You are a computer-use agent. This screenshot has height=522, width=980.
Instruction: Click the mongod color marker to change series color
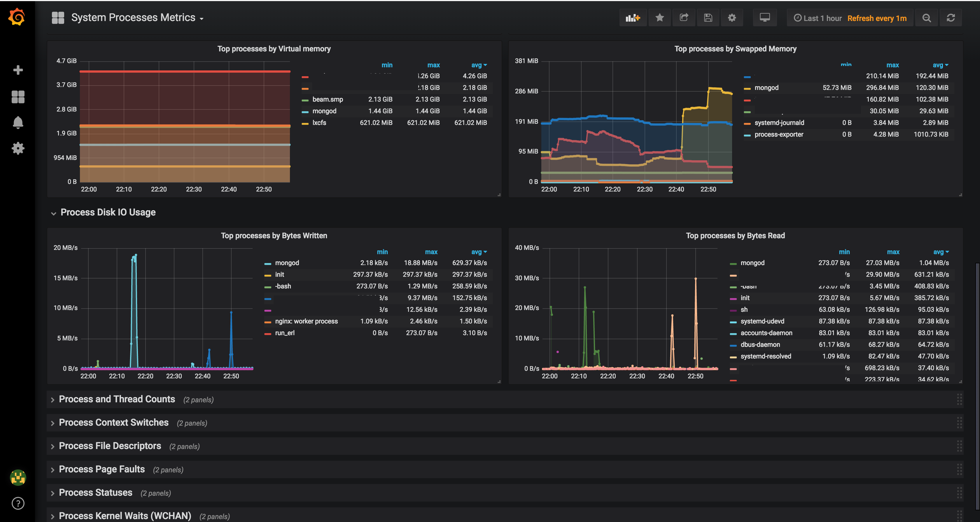point(269,263)
